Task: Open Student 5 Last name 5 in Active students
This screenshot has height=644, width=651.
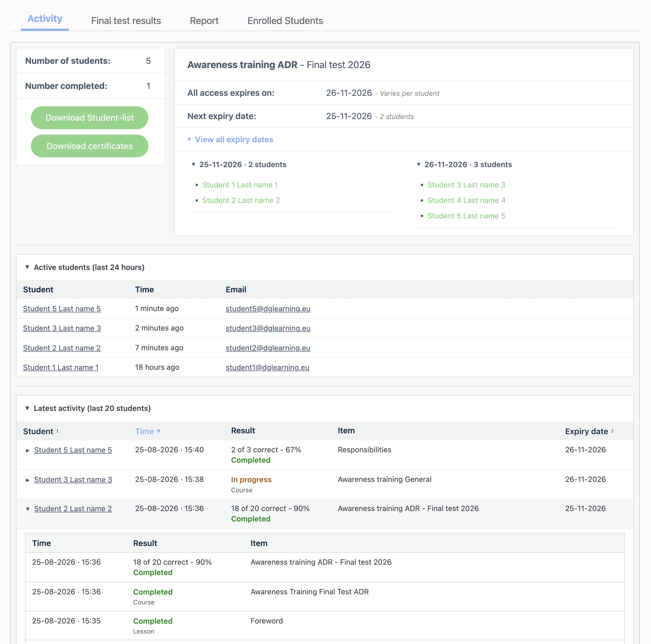Action: [x=62, y=309]
